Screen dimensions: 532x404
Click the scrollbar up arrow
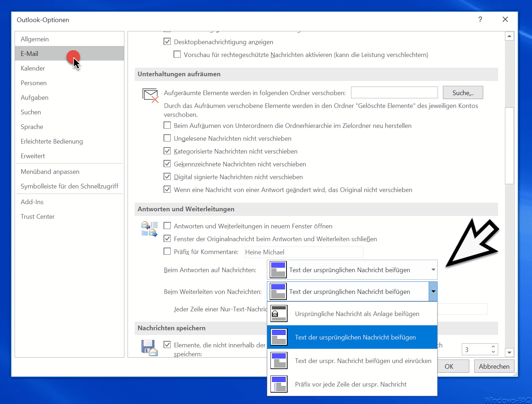pyautogui.click(x=510, y=36)
